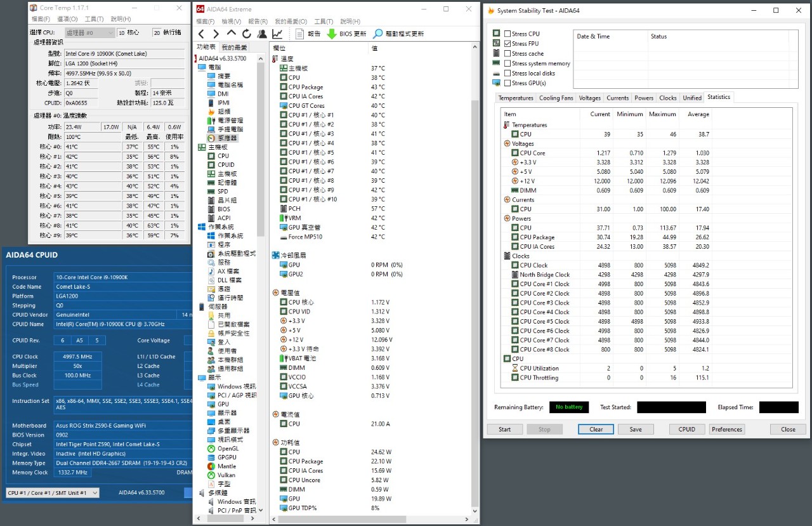Viewport: 812px width, 526px height.
Task: Open the CPU #1 / Core #1 / SMT Unit dropdown
Action: coord(53,492)
